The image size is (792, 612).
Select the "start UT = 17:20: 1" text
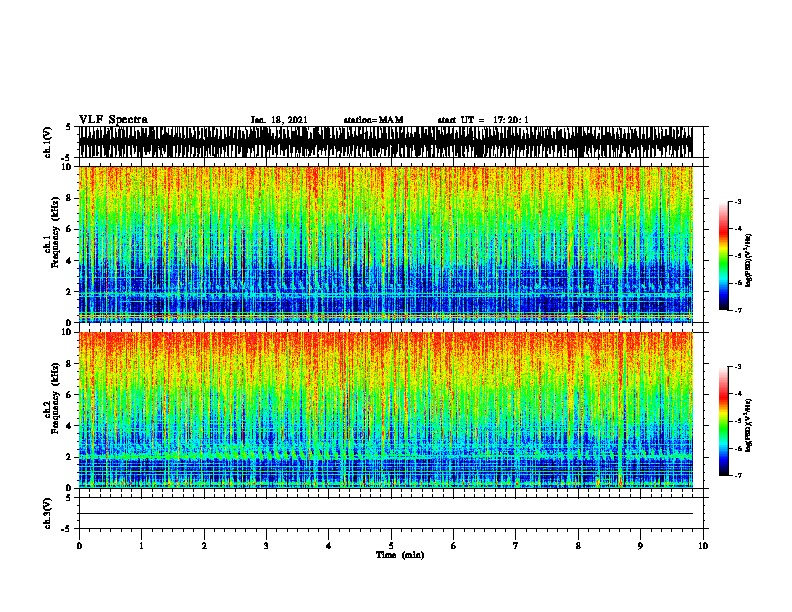click(x=483, y=120)
